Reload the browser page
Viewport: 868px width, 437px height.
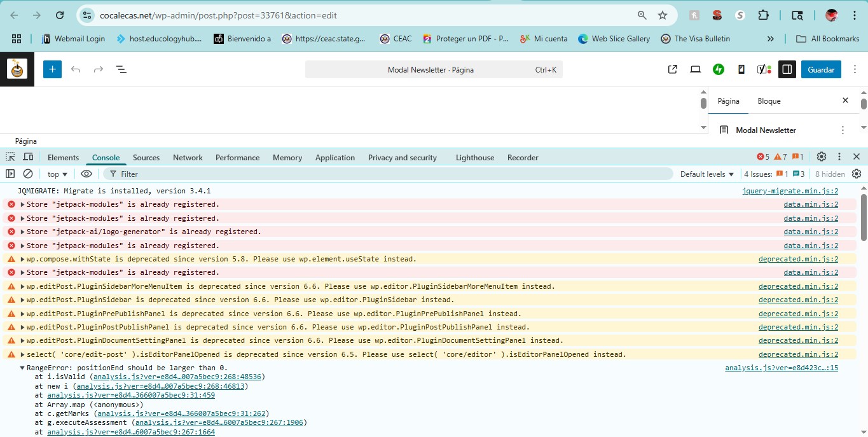(59, 15)
